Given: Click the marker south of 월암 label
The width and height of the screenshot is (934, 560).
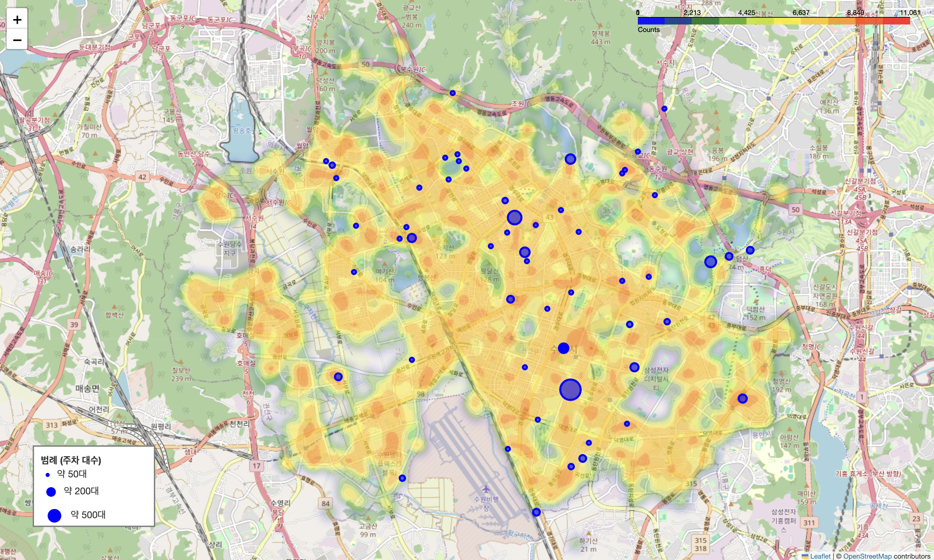Looking at the screenshot, I should (x=326, y=161).
